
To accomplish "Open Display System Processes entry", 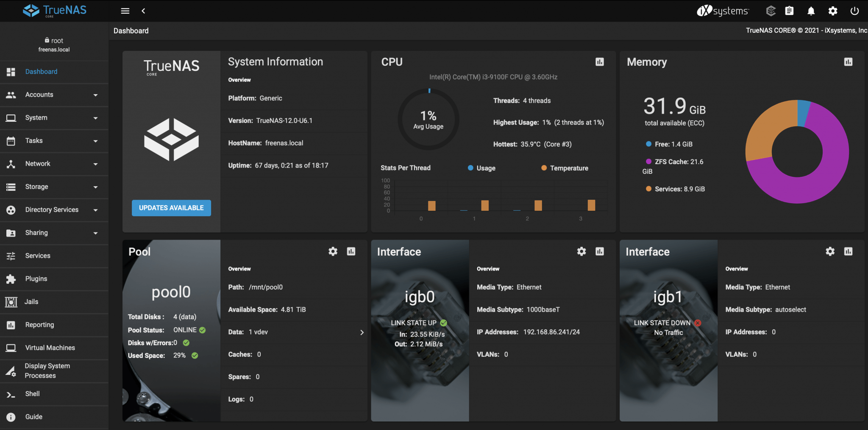I will click(x=54, y=371).
